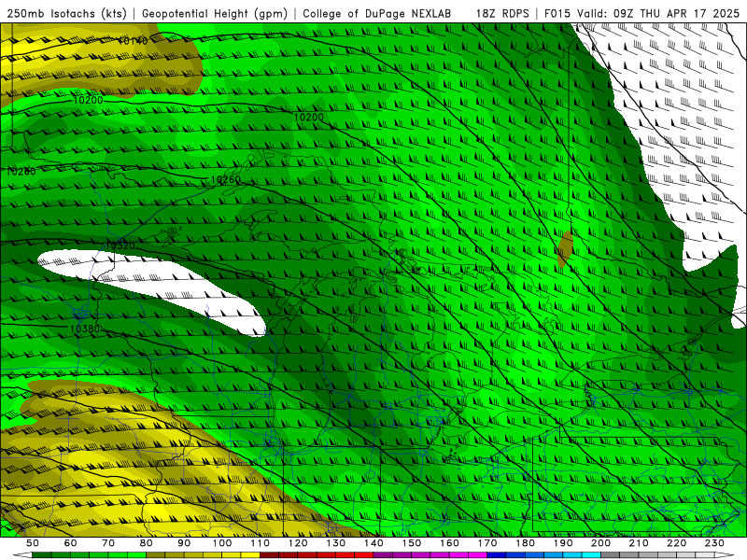The height and width of the screenshot is (560, 747).
Task: Click the '200' colorbar tick label
Action: click(600, 543)
